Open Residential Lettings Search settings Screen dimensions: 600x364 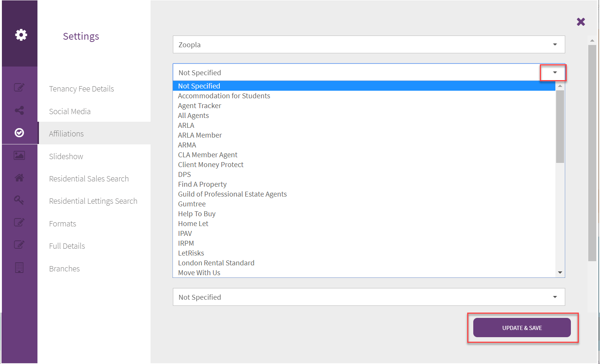pyautogui.click(x=93, y=201)
